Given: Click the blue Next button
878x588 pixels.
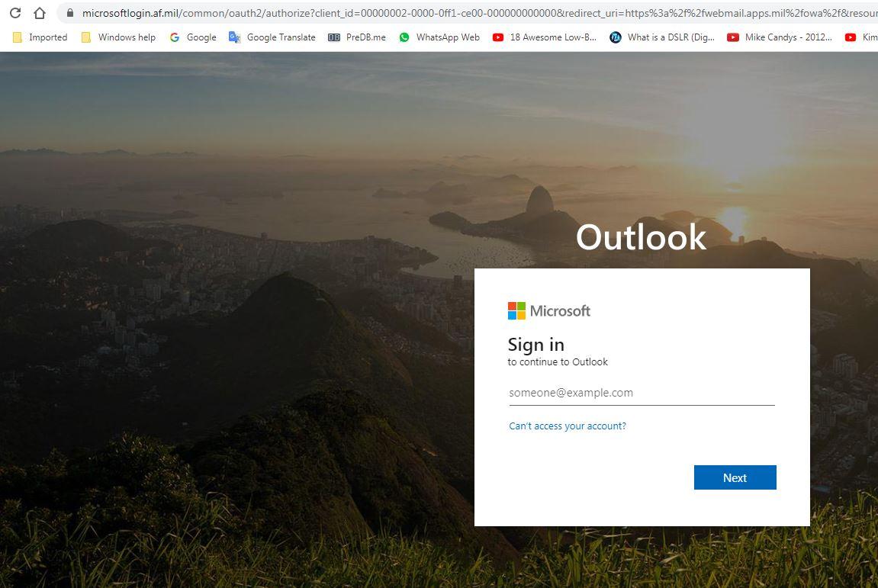Looking at the screenshot, I should point(735,477).
